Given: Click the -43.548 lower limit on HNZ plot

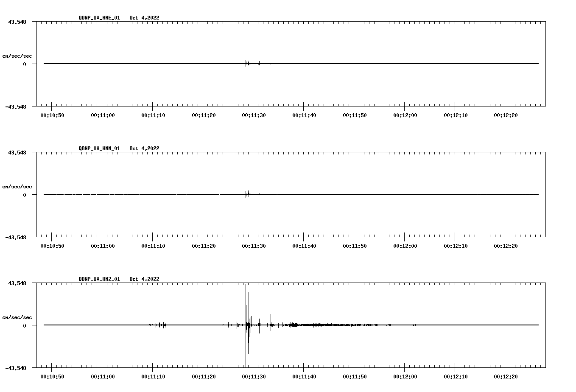Looking at the screenshot, I should pyautogui.click(x=16, y=368).
